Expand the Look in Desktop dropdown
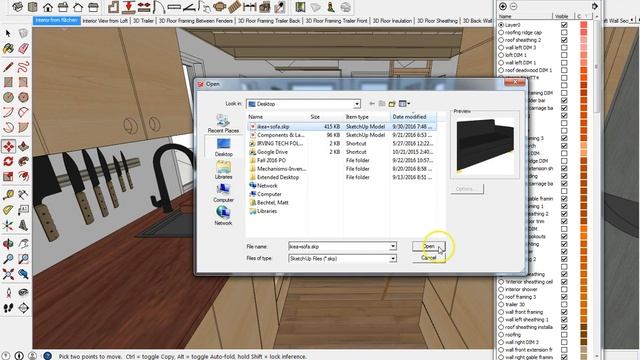640x360 pixels. pyautogui.click(x=357, y=104)
